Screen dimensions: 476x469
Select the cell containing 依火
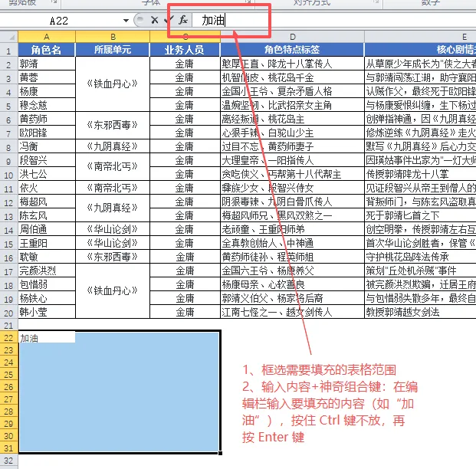(x=47, y=188)
